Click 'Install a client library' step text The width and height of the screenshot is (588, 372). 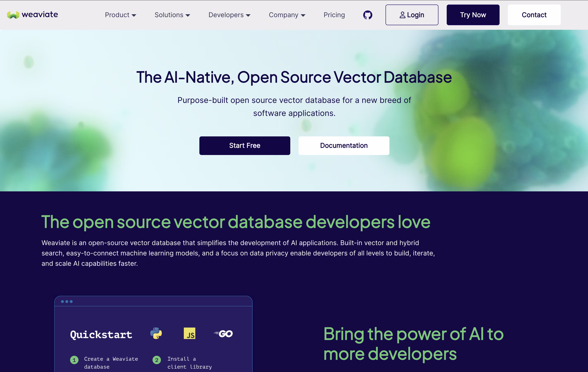[x=189, y=363]
